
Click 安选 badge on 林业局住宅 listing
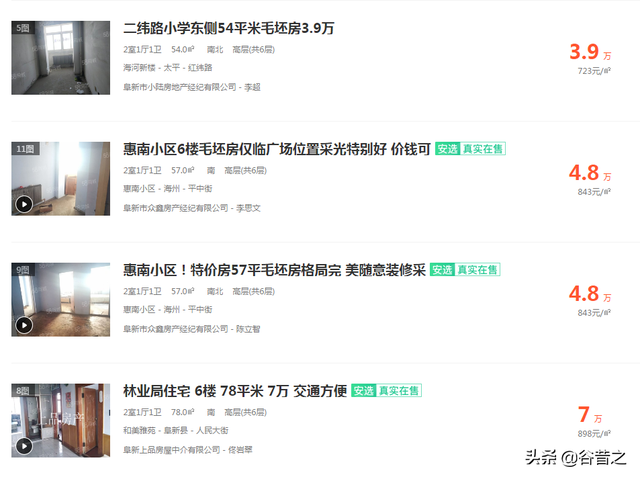[363, 391]
